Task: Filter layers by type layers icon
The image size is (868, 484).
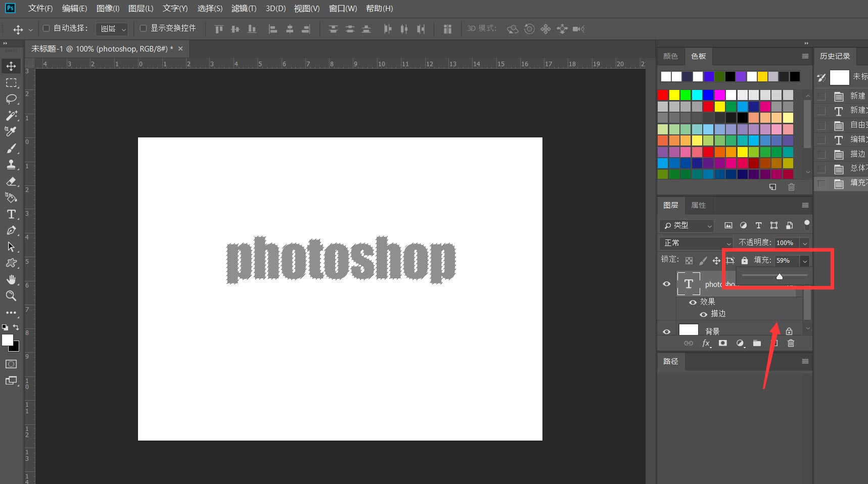Action: 758,225
